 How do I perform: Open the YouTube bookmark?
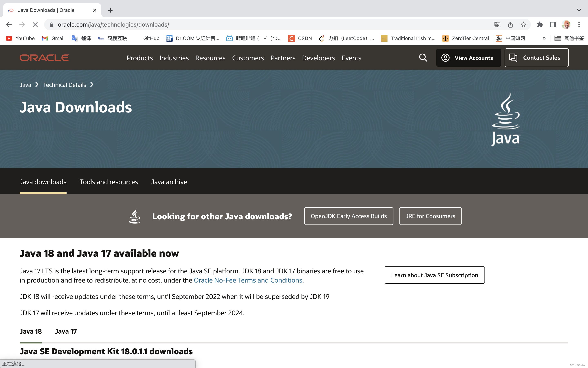[20, 38]
